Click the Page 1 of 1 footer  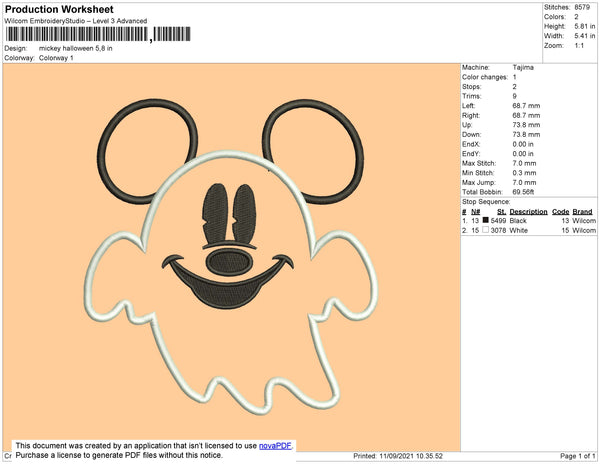coord(577,456)
